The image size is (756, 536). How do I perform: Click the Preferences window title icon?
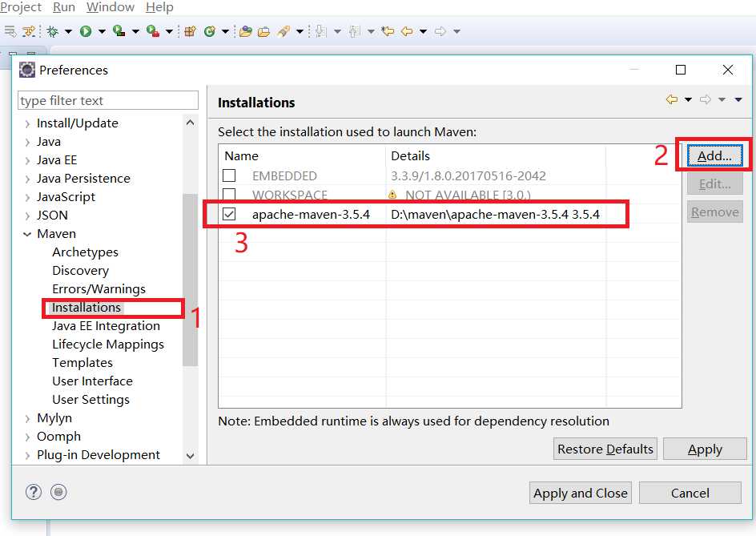pyautogui.click(x=27, y=70)
